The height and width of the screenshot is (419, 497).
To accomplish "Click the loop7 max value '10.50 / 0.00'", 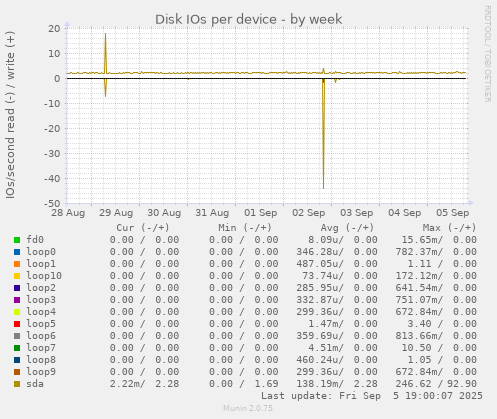I will tap(439, 348).
